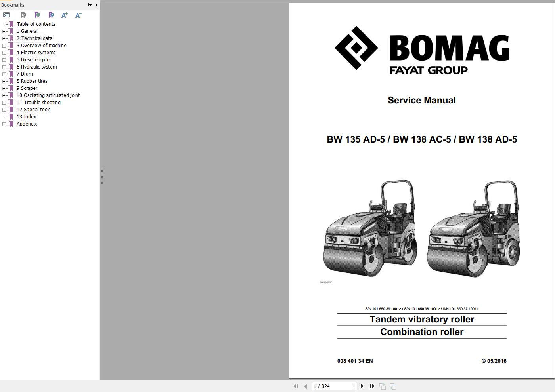555x392 pixels.
Task: Click the panel splitter handle beside bookmarks
Action: point(102,175)
